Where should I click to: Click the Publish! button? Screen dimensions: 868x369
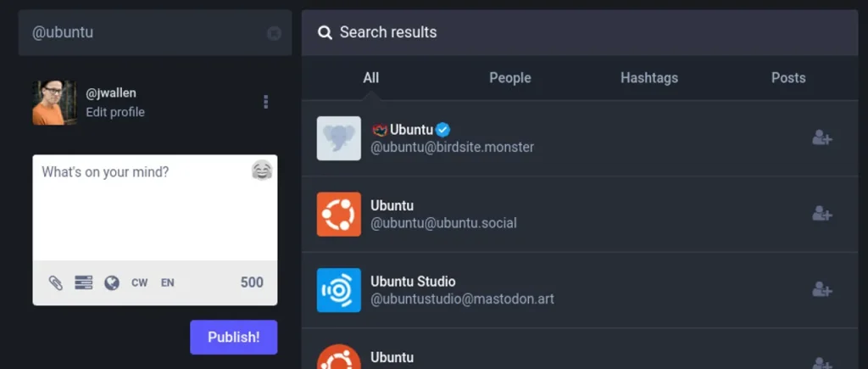234,337
